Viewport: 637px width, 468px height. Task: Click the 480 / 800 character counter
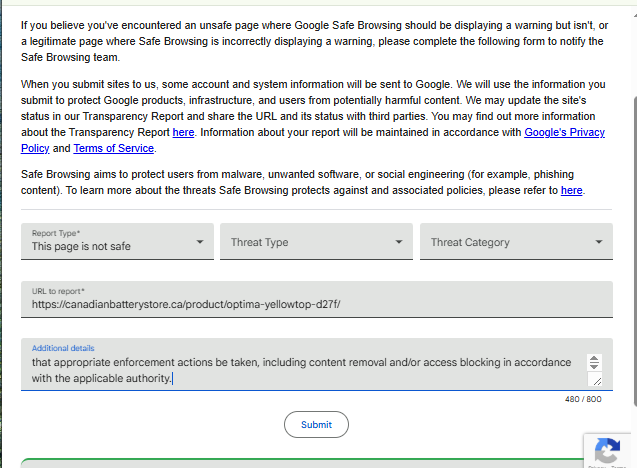tap(583, 399)
